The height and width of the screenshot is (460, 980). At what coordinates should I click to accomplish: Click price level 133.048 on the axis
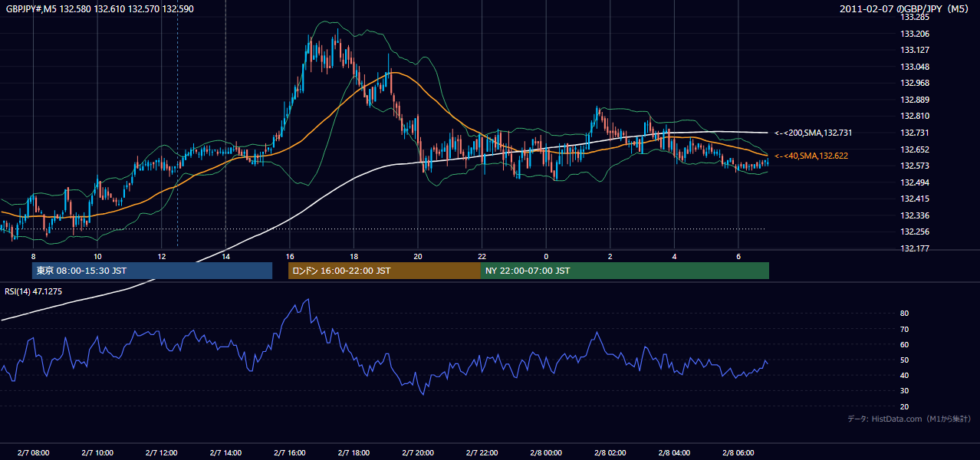coord(914,67)
